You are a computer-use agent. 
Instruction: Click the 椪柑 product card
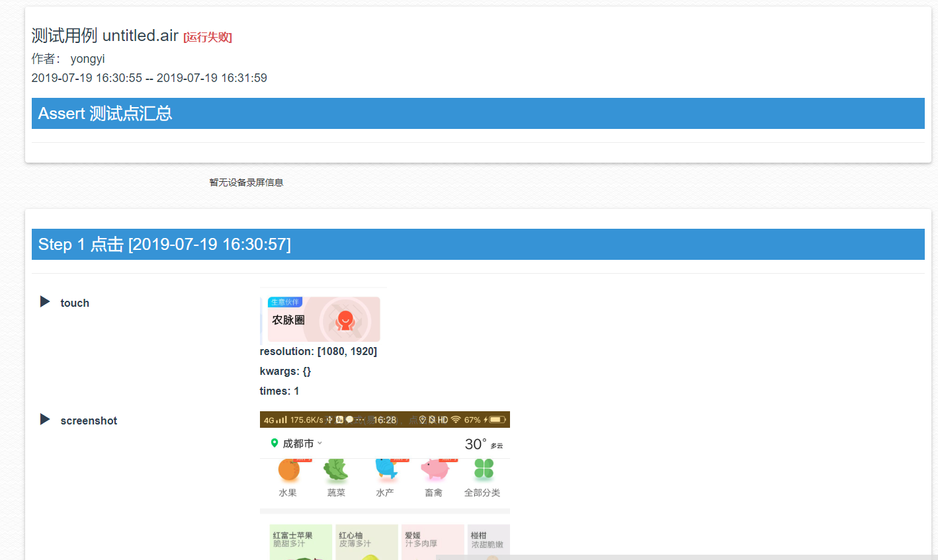coord(489,542)
